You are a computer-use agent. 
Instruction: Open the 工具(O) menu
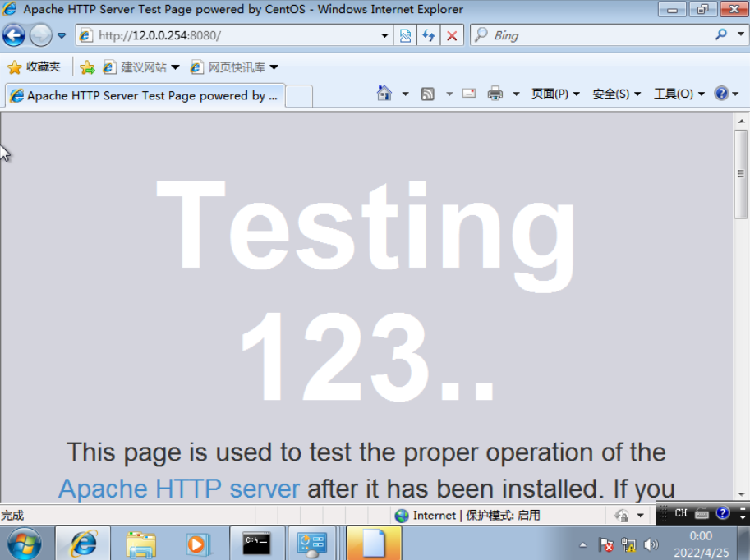679,94
